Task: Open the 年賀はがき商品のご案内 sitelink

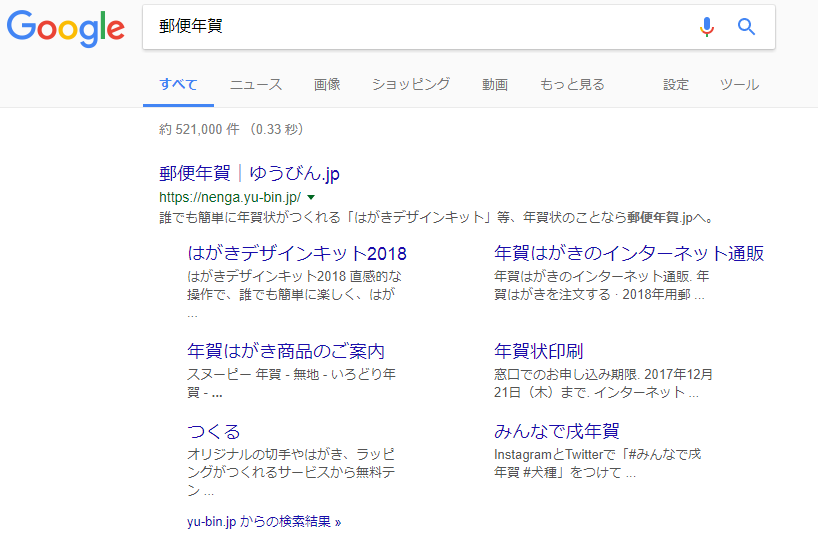Action: click(286, 351)
